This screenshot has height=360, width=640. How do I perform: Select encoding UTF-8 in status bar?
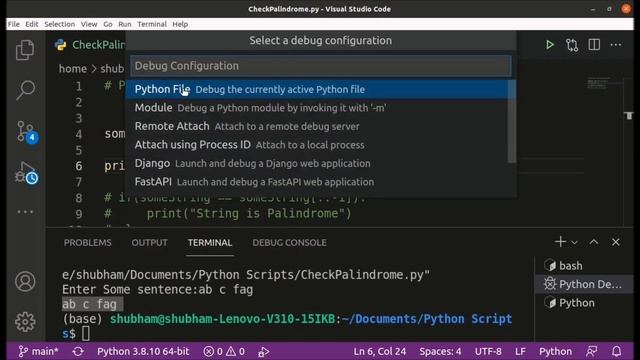pos(488,351)
